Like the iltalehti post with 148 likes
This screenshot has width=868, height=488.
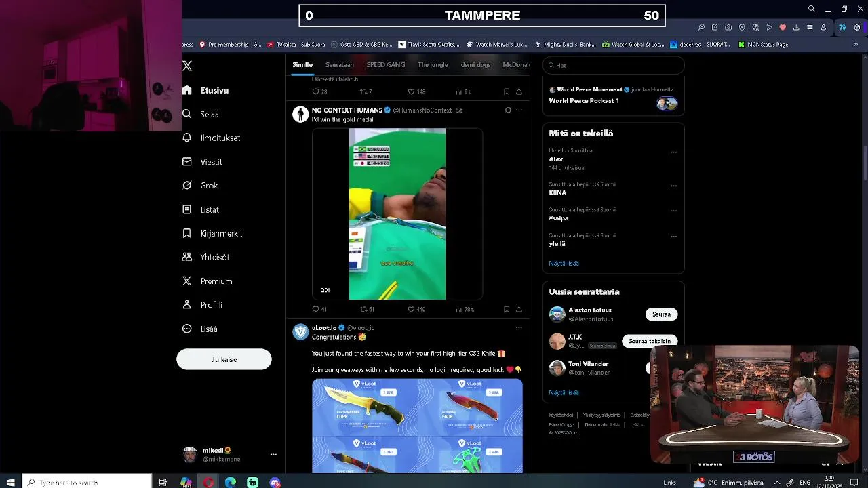[x=416, y=91]
